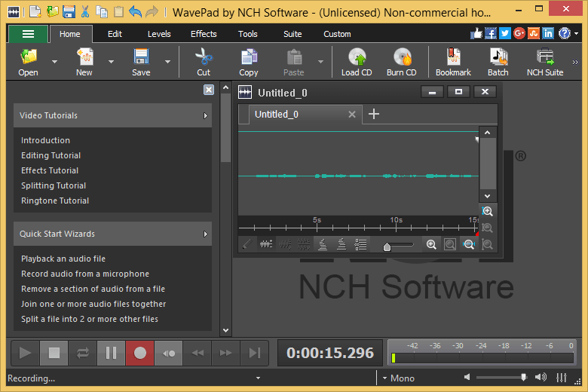Share on Twitter icon
The width and height of the screenshot is (588, 392).
point(505,33)
